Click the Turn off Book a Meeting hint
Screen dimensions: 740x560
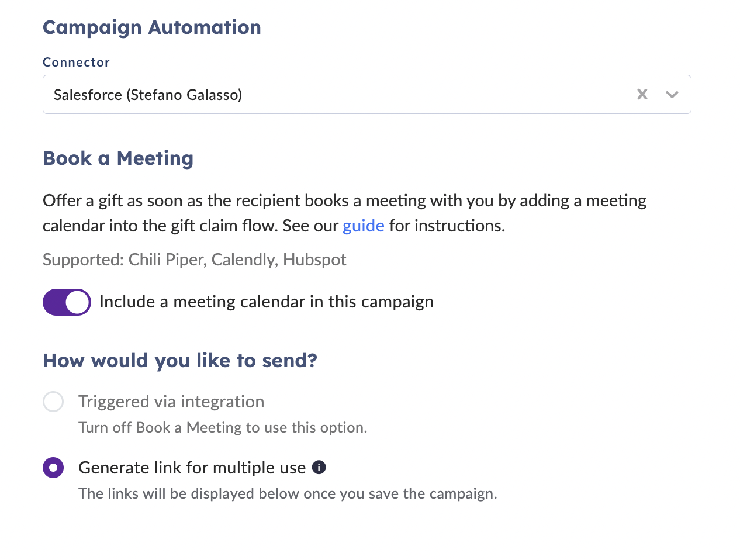[x=223, y=427]
